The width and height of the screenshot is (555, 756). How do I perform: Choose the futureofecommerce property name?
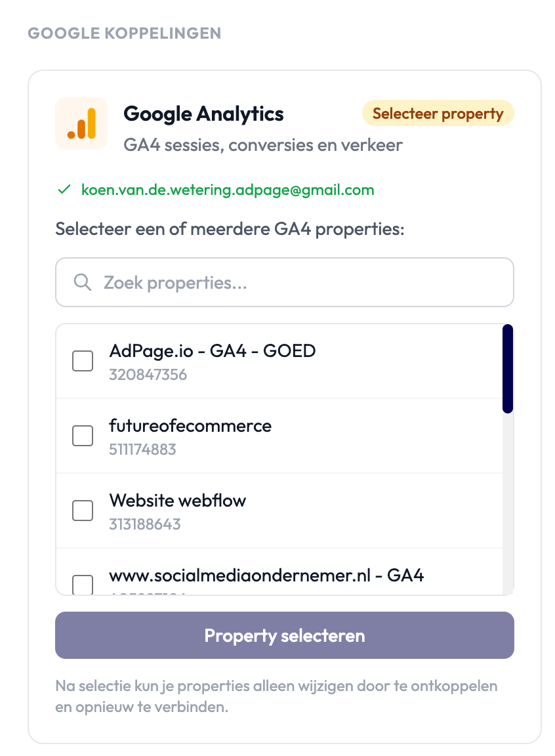[190, 426]
